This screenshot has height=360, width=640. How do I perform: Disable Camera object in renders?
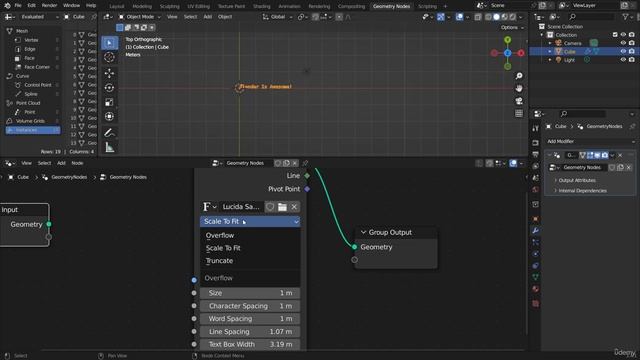coord(631,43)
